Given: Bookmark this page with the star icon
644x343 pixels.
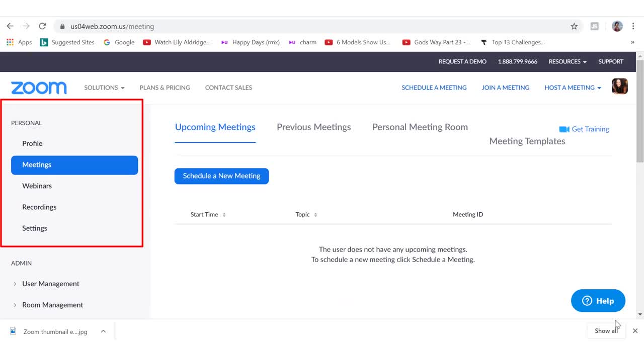Looking at the screenshot, I should click(x=574, y=26).
